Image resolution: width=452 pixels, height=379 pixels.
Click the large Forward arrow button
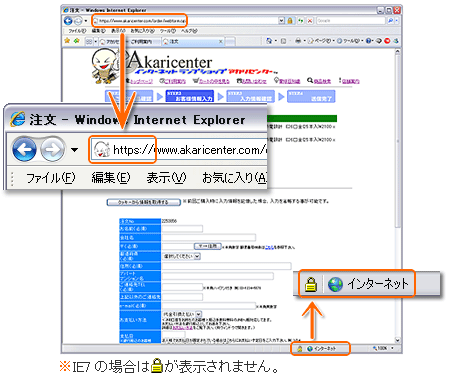(53, 149)
